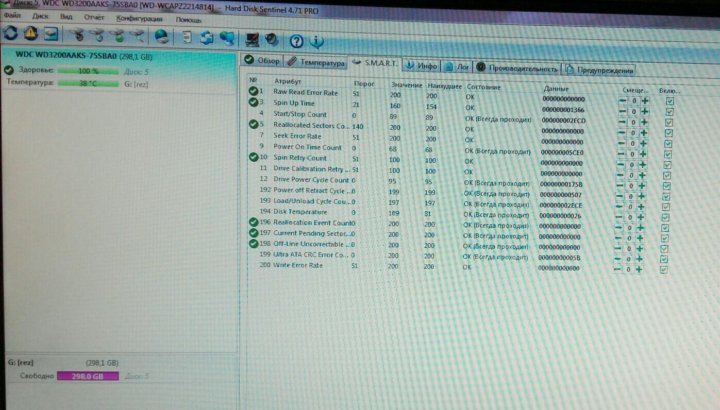Increase offset plus for Load/Unload Cycle Count

[641, 207]
